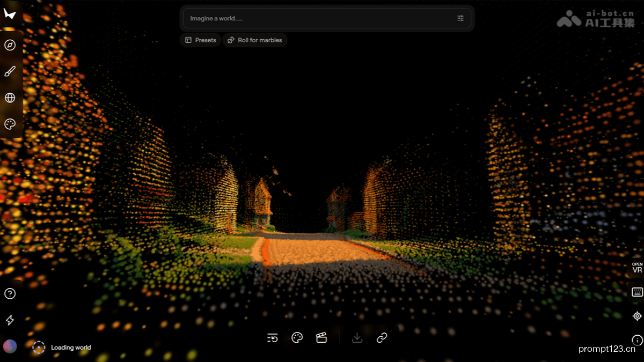Click Roll for marbles
The height and width of the screenshot is (362, 644).
(x=255, y=40)
